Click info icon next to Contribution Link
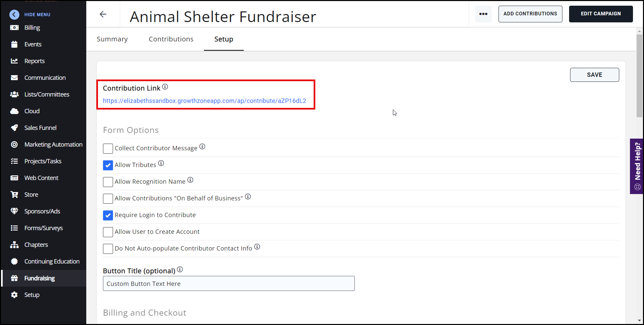 [165, 87]
